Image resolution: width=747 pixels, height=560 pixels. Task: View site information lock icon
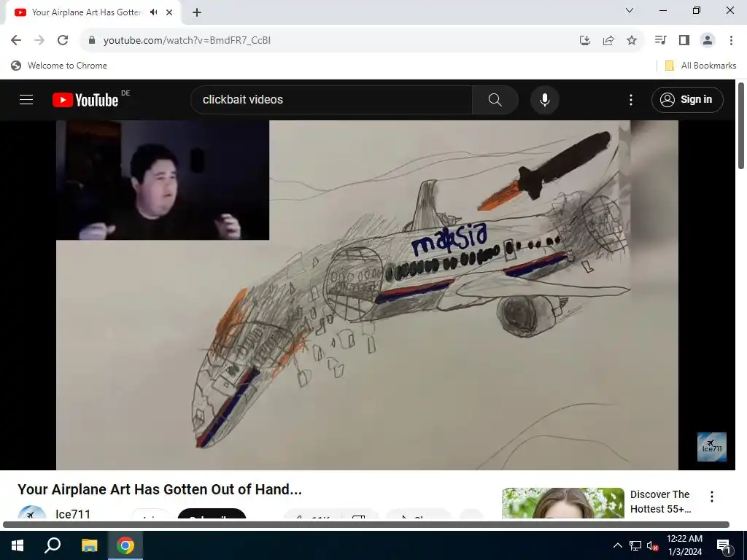click(x=91, y=41)
